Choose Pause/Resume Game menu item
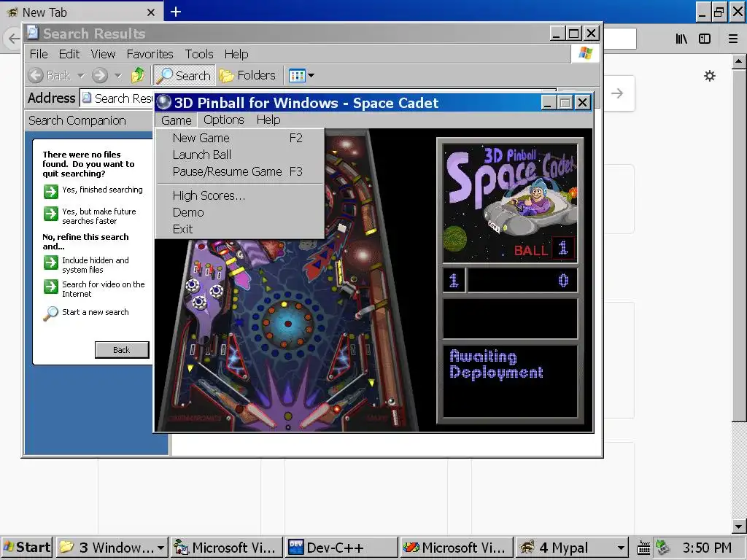Viewport: 747px width, 560px height. (x=239, y=171)
